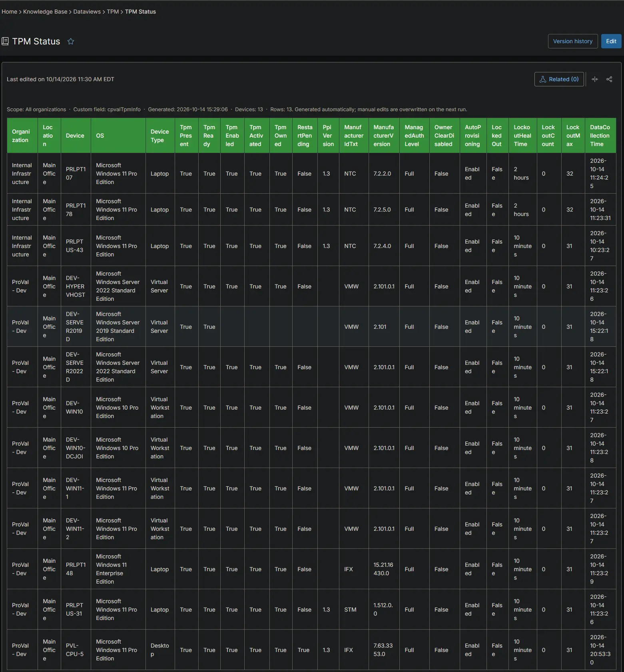
Task: Click the TPM Status page title
Action: tap(36, 41)
